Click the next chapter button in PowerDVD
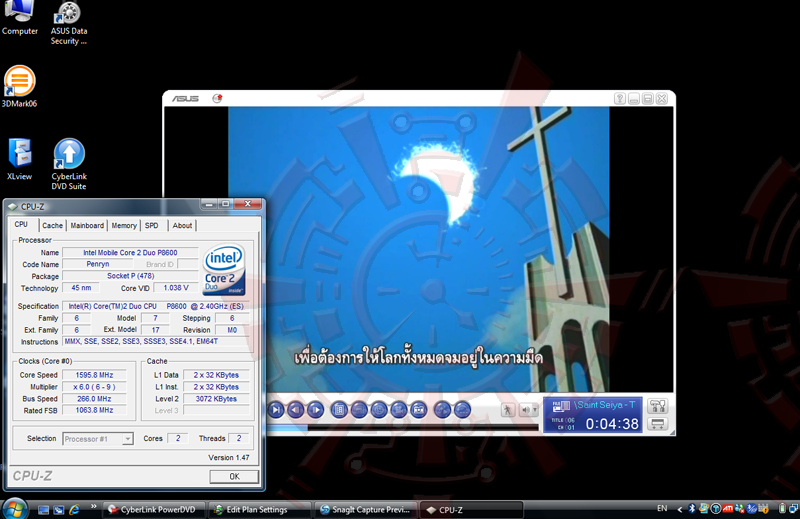Viewport: 800px width, 519px height. coord(276,409)
